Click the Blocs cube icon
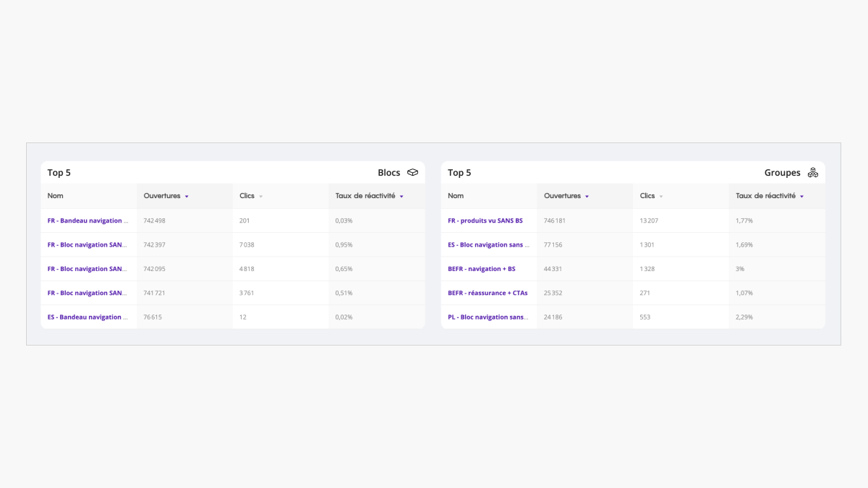This screenshot has height=488, width=868. tap(413, 173)
